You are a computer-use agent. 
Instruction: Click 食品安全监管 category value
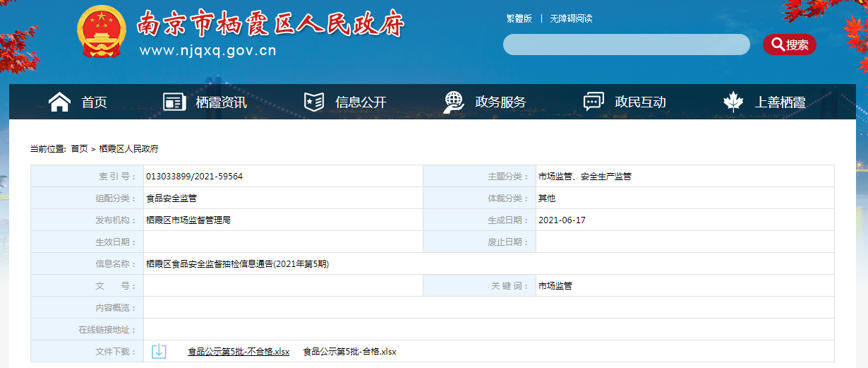pos(171,198)
